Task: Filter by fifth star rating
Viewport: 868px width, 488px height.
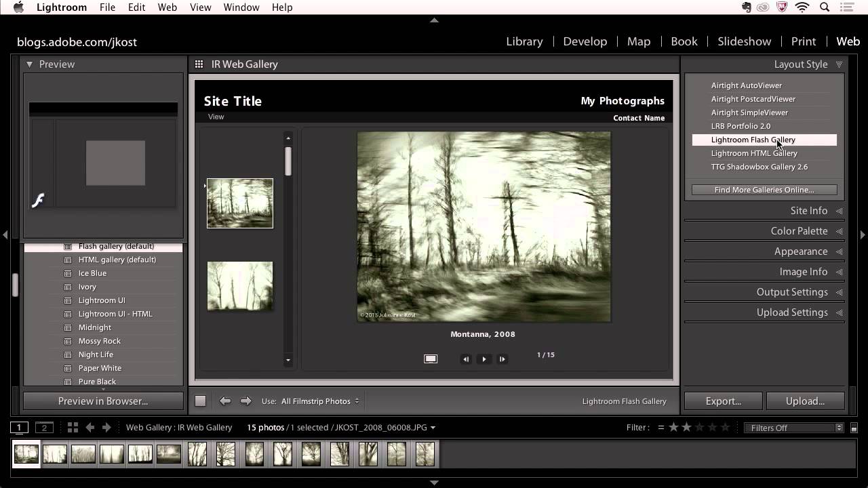Action: (x=725, y=428)
